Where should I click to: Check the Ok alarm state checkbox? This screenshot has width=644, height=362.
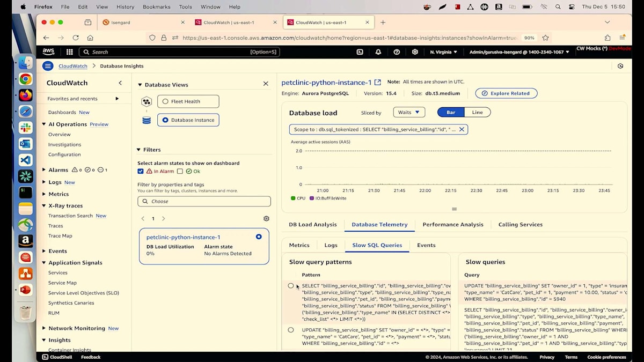point(180,171)
